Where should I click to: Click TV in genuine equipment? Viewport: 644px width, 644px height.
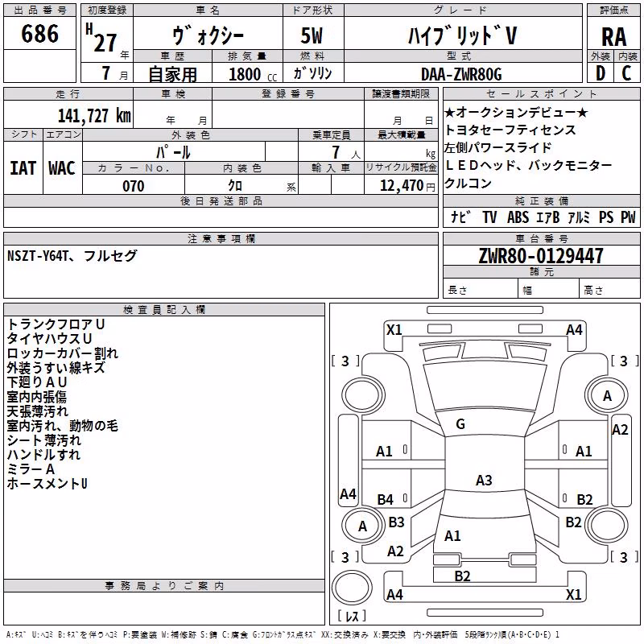point(489,217)
